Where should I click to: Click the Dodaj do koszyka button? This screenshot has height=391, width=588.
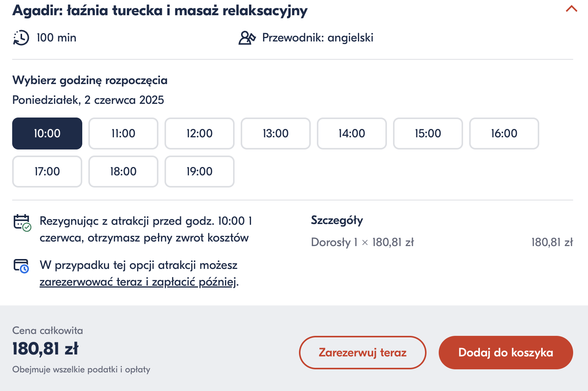point(506,353)
